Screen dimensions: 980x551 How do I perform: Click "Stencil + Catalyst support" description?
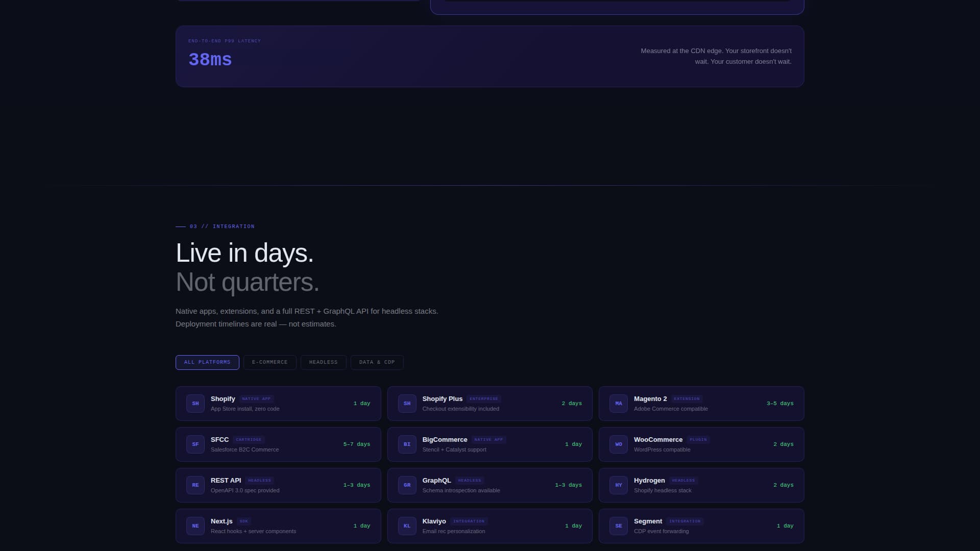[x=454, y=450]
